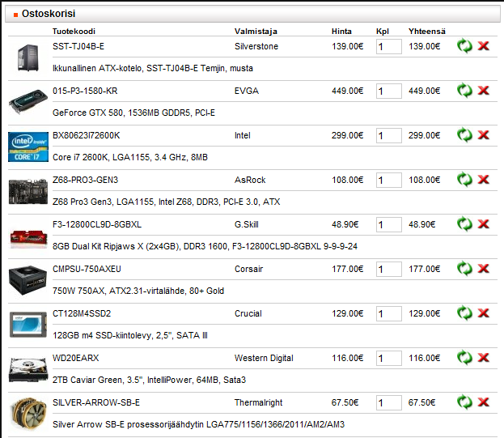
Task: Click description 'Ikkunallinen ATX-kotelo' line
Action: 153,69
